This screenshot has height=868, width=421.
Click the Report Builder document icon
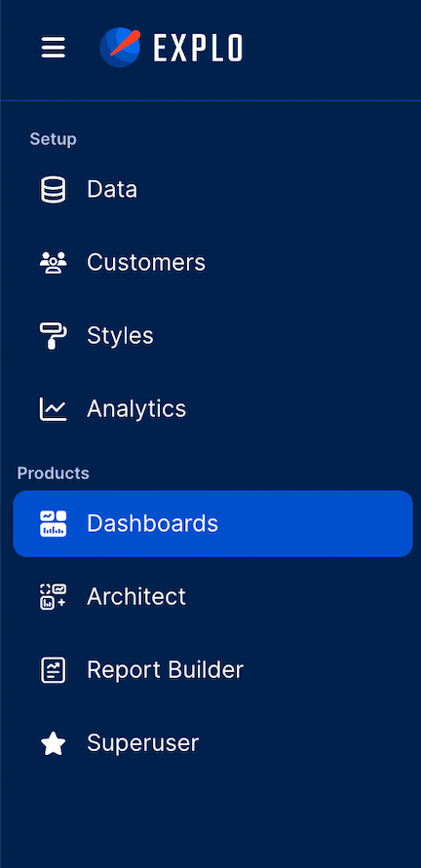54,670
